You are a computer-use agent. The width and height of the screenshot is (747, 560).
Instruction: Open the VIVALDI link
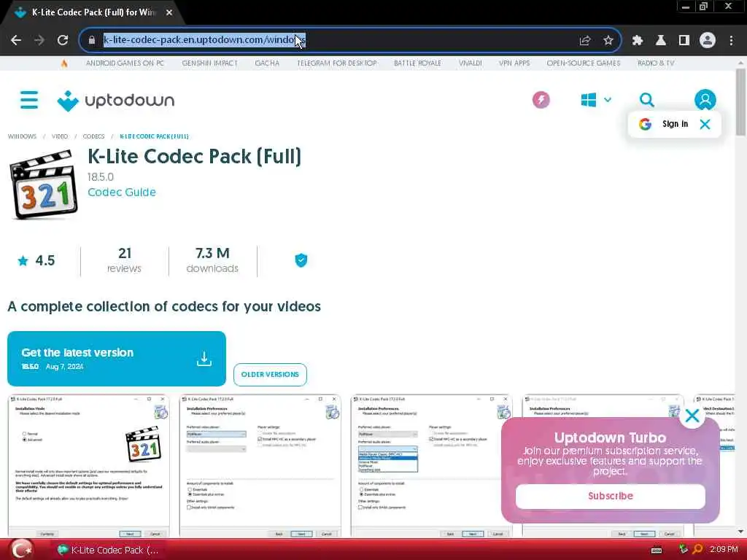pyautogui.click(x=471, y=63)
